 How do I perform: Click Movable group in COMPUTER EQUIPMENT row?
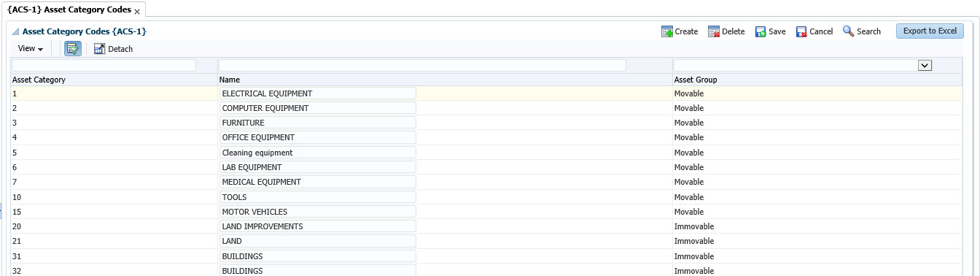coord(689,108)
